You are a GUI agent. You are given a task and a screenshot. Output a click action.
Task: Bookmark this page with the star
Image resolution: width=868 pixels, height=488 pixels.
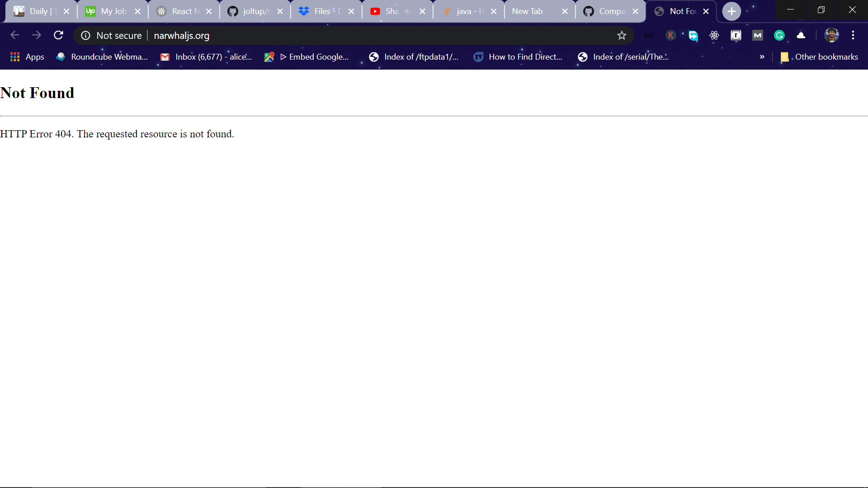coord(622,35)
